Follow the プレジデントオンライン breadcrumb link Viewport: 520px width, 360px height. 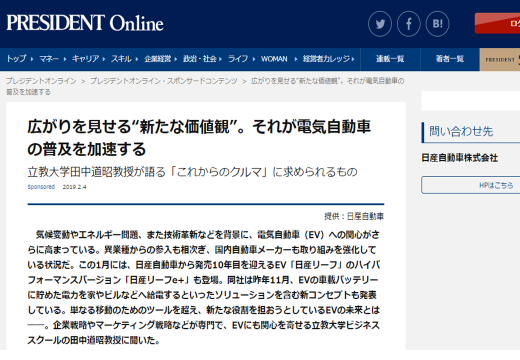pos(41,81)
